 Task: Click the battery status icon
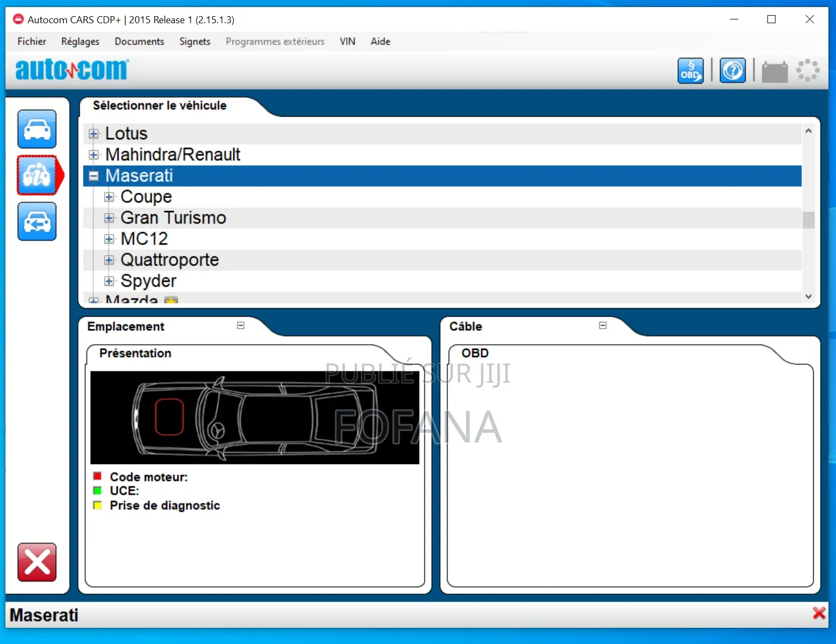(774, 71)
